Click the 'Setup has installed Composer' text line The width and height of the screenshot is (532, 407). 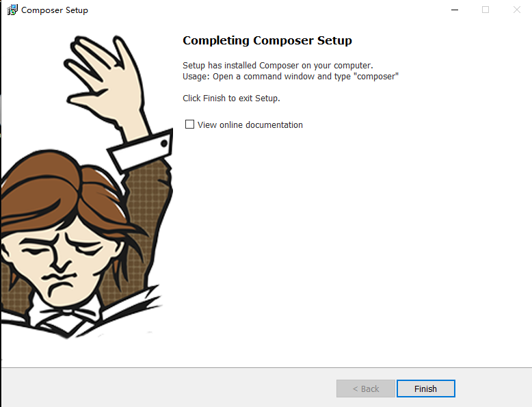point(278,65)
